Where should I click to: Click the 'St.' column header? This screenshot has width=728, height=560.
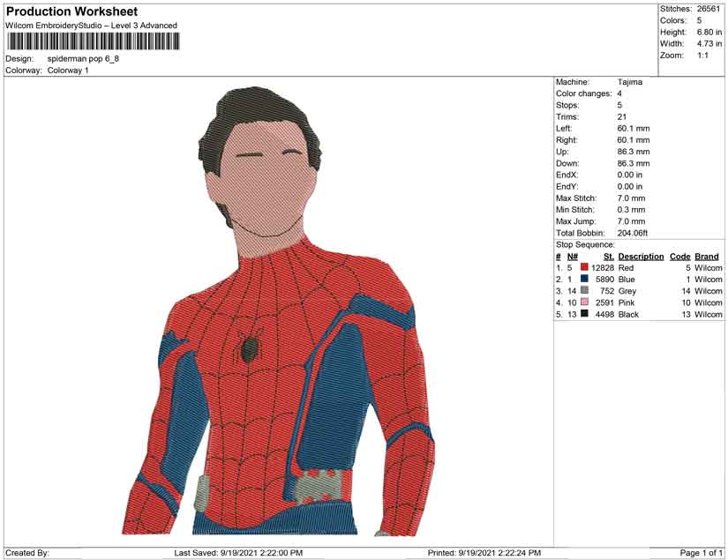point(609,257)
